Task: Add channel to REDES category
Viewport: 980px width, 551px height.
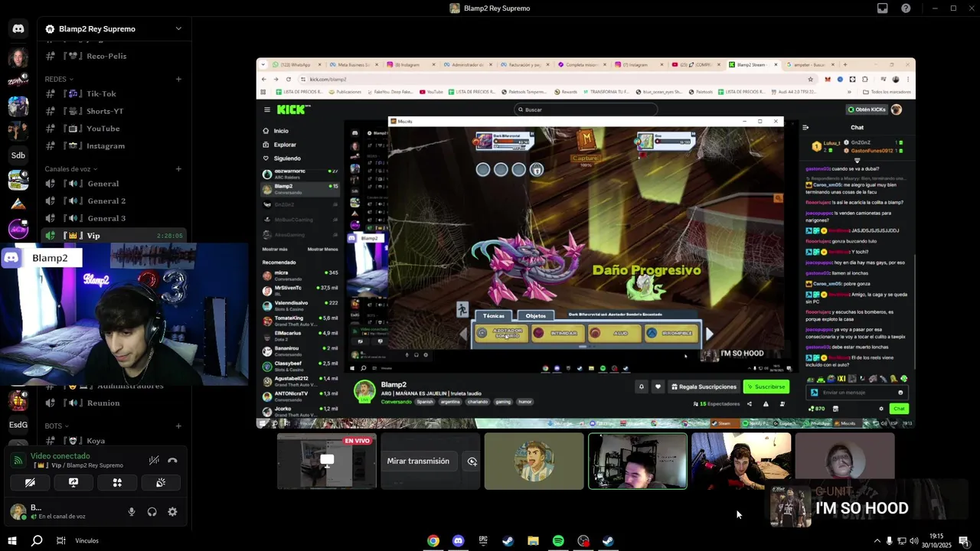Action: [x=178, y=79]
